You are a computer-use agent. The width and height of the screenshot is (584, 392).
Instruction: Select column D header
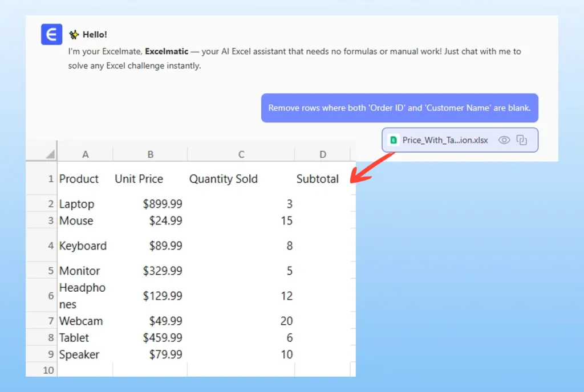click(x=323, y=154)
